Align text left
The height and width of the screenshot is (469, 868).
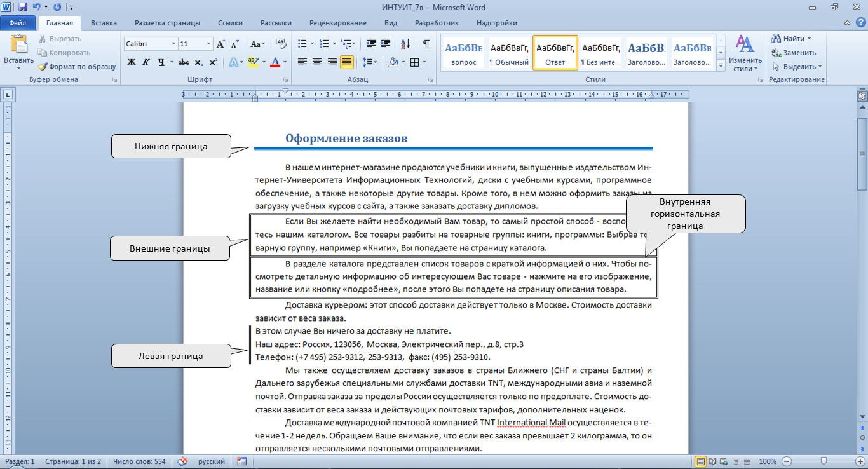point(302,62)
